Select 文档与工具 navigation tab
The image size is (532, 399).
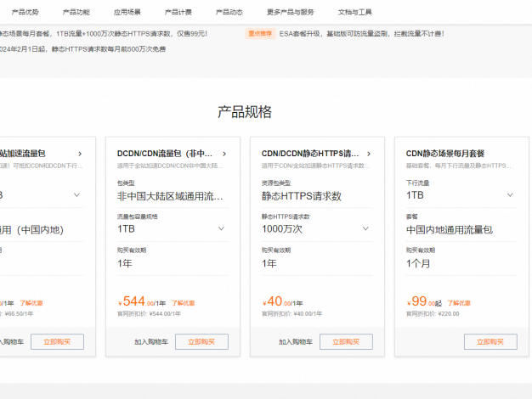[354, 12]
